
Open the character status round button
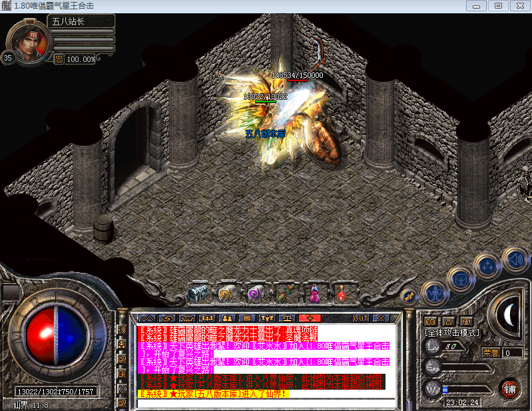435,293
